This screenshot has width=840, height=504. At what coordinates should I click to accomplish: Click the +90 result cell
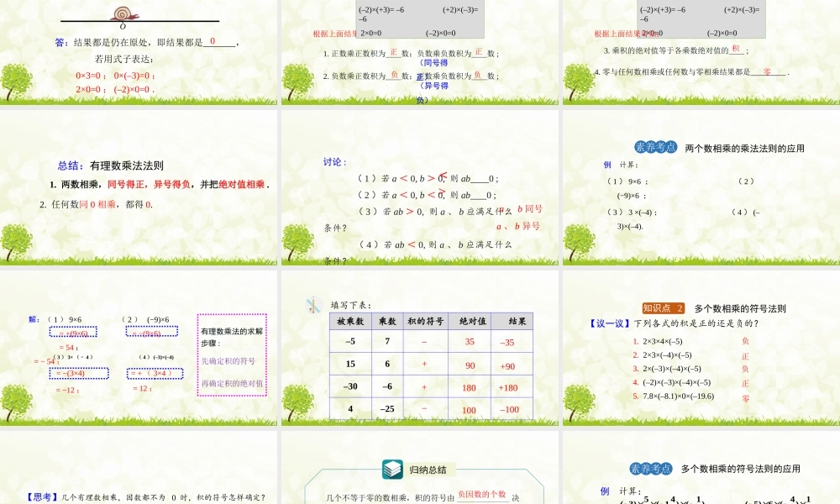[x=507, y=366]
